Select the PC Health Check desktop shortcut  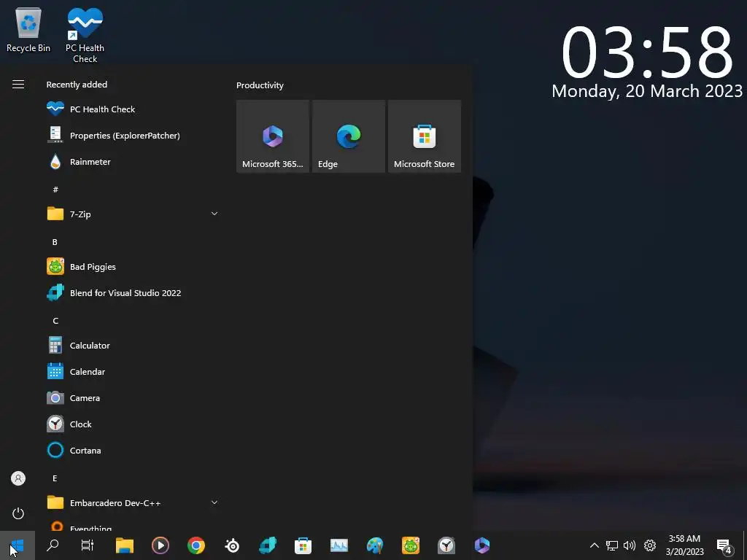point(85,35)
